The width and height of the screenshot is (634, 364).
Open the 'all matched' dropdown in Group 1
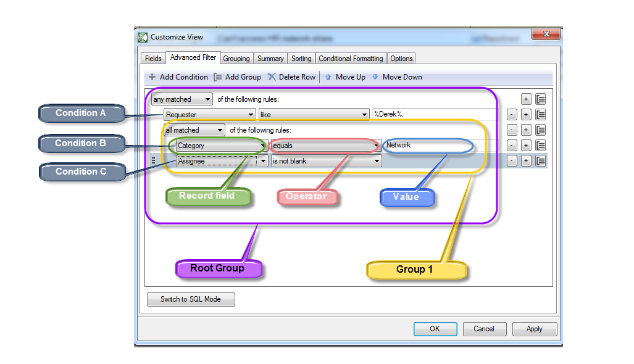point(193,130)
